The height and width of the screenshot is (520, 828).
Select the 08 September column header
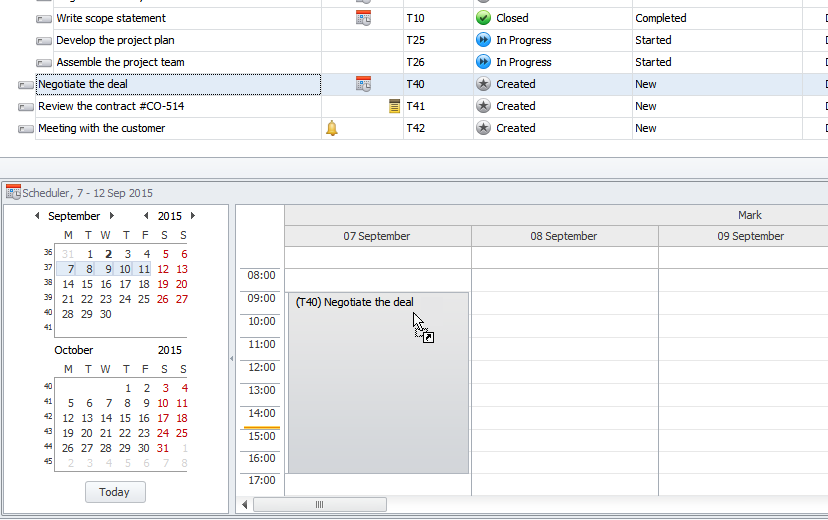(564, 236)
